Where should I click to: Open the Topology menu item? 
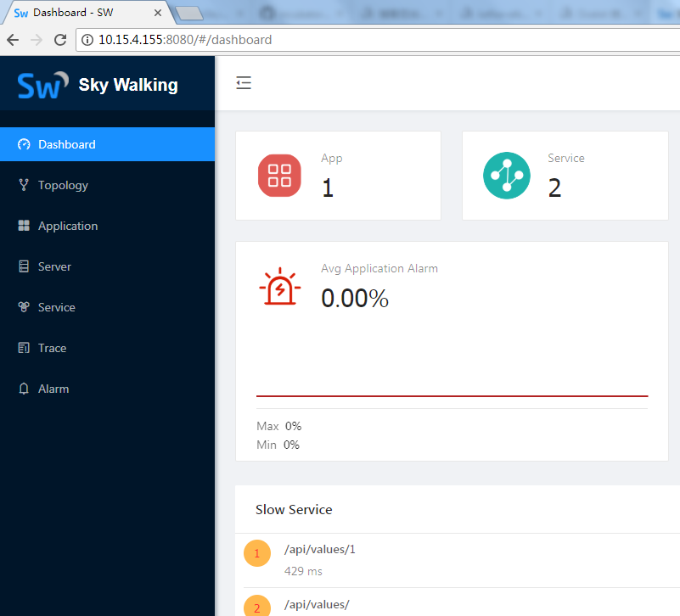[x=63, y=185]
